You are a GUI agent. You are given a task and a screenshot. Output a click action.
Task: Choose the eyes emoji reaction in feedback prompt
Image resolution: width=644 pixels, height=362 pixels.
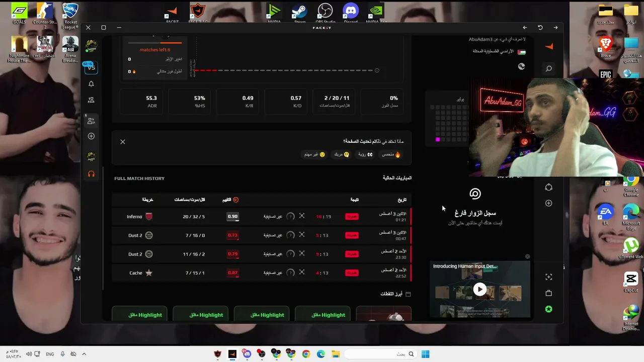point(366,154)
